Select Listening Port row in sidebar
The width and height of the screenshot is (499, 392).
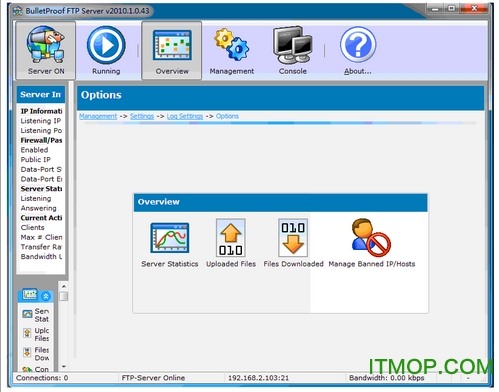[x=41, y=130]
